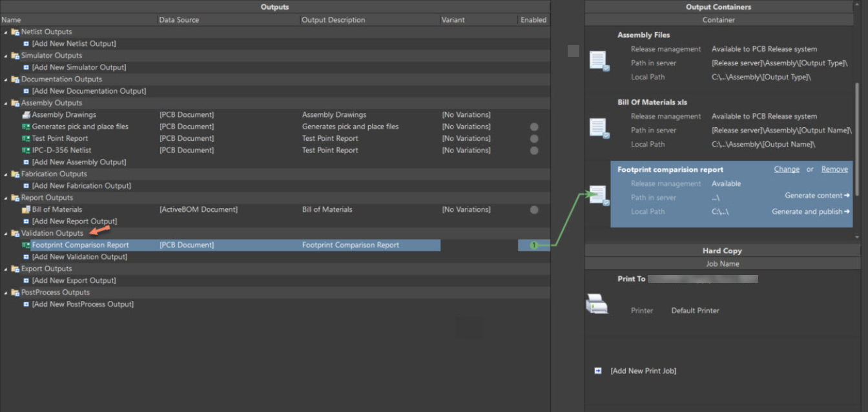The height and width of the screenshot is (412, 868).
Task: Click the Output Description column header
Action: (x=333, y=20)
